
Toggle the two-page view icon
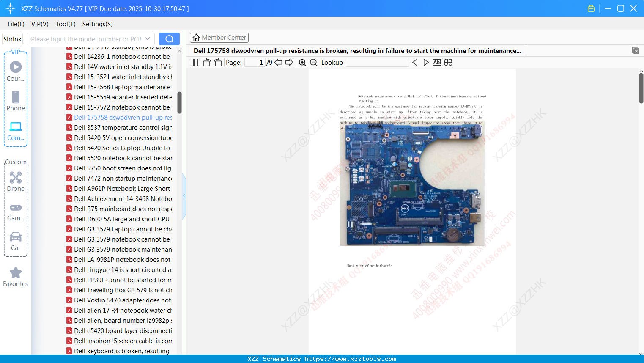pyautogui.click(x=194, y=62)
